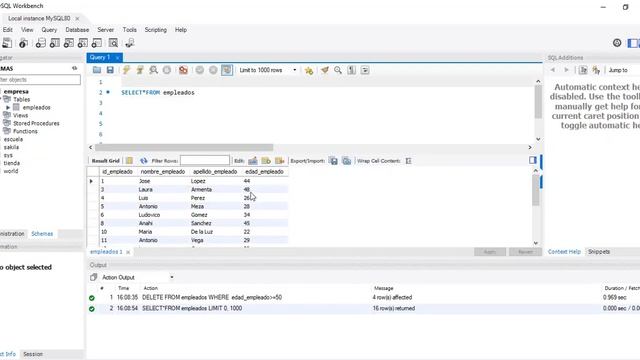Screen dimensions: 640x360
Task: Execute the statement under cursor icon
Action: click(x=140, y=70)
